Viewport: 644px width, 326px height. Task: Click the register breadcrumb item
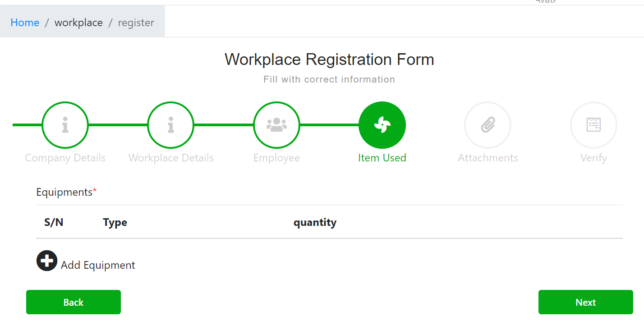click(x=136, y=23)
